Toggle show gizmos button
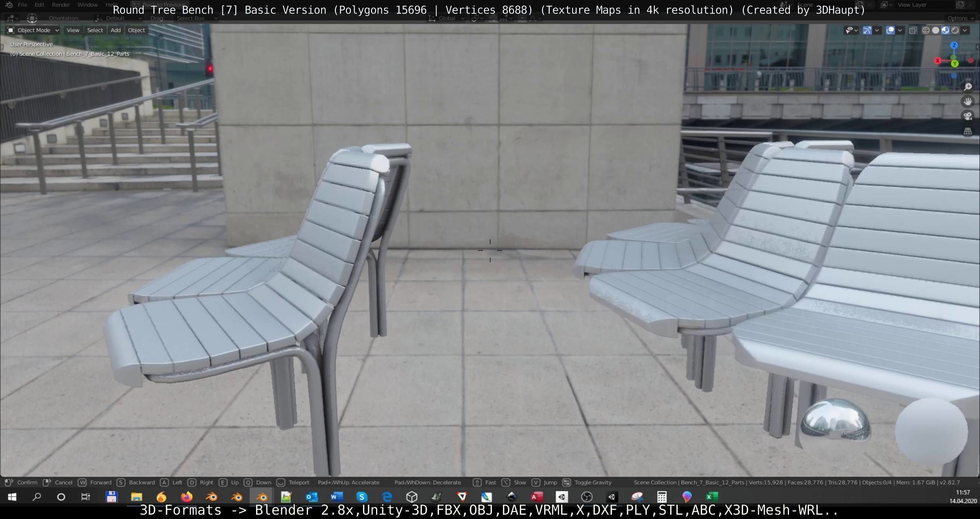The image size is (980, 519). click(867, 30)
